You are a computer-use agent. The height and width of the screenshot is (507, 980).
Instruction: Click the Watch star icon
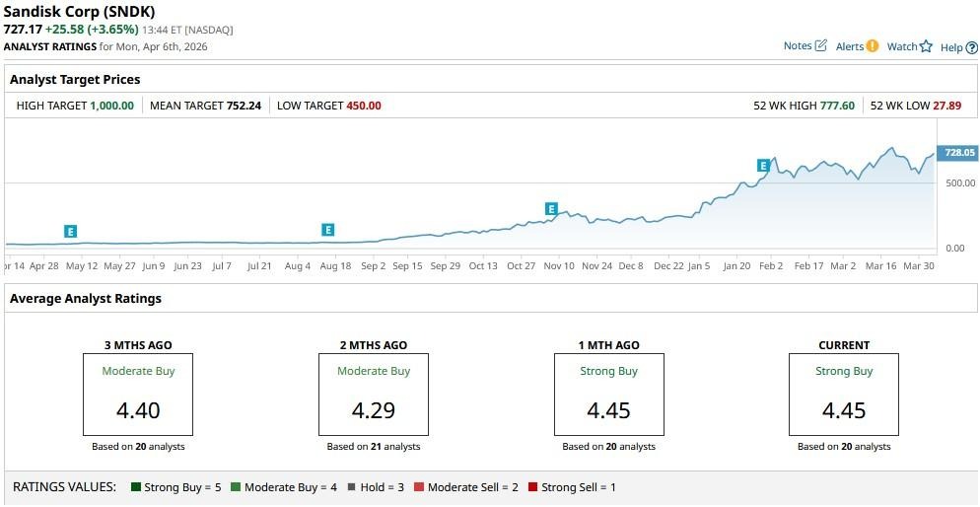pyautogui.click(x=926, y=47)
